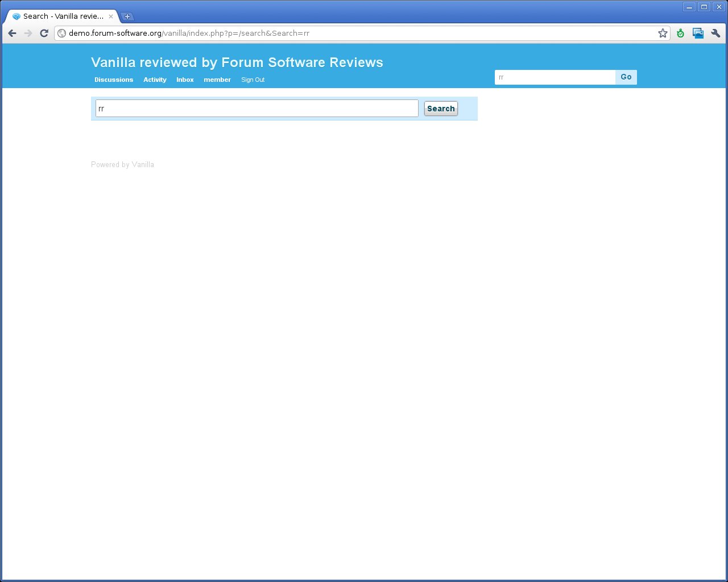Screen dimensions: 728x582
Task: Click the green extension icon in toolbar
Action: pos(680,33)
